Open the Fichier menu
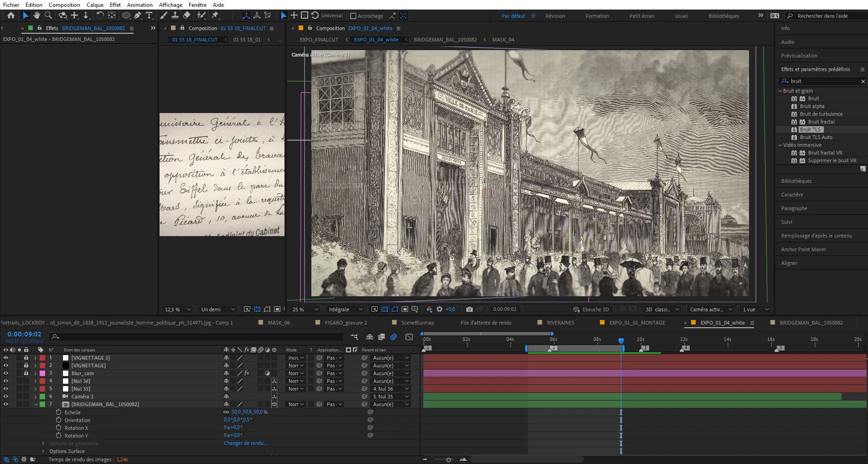 tap(11, 5)
